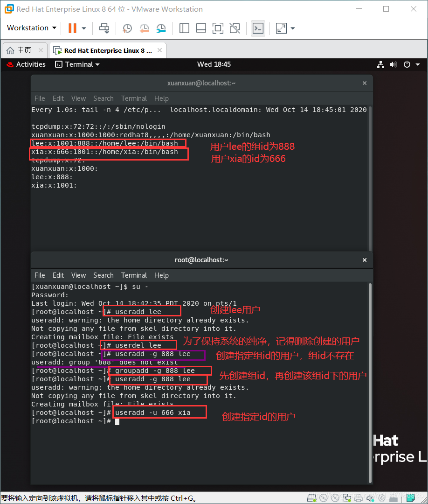The height and width of the screenshot is (504, 428).
Task: Click the terminal cursor at root prompt
Action: tap(117, 421)
